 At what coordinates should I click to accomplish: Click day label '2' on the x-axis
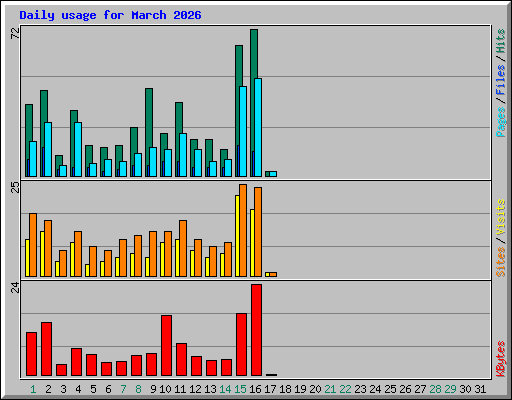click(x=48, y=389)
